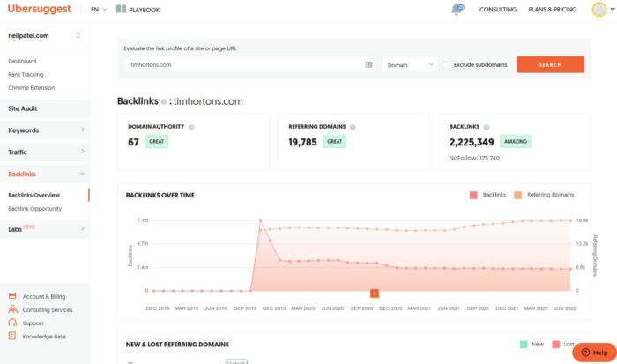Viewport: 617px width, 364px height.
Task: Click the Consulting Services people icon
Action: tap(12, 310)
